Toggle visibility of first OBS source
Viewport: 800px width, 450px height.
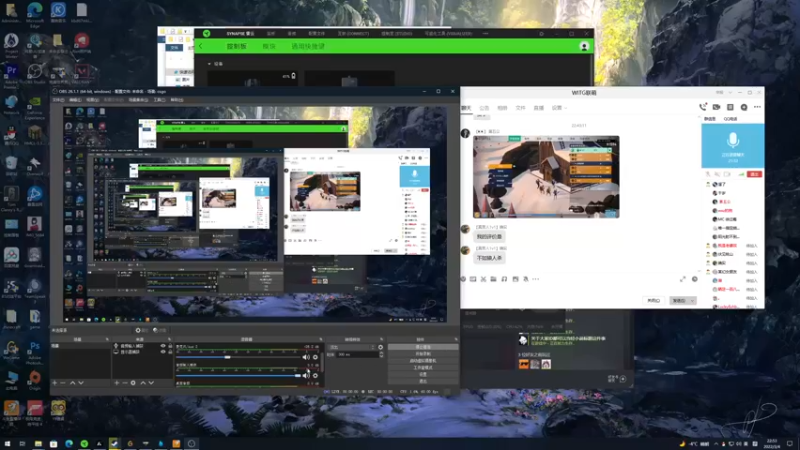[x=163, y=346]
